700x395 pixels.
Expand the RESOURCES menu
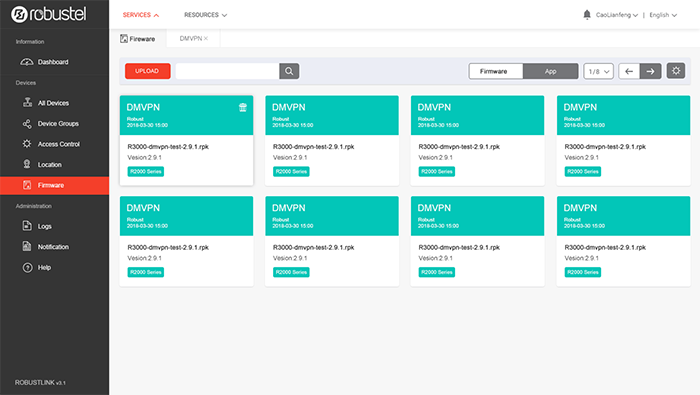[205, 15]
